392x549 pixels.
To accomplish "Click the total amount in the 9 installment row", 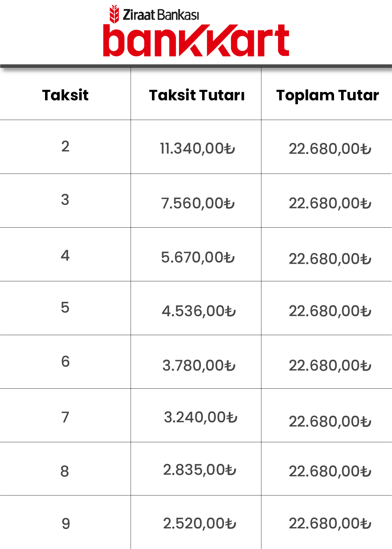I will pyautogui.click(x=330, y=524).
